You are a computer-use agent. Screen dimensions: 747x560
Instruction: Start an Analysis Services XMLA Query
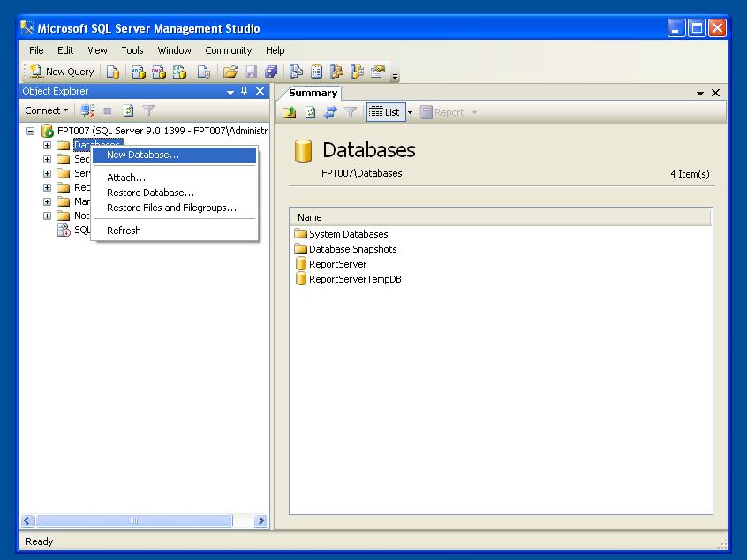[x=179, y=72]
